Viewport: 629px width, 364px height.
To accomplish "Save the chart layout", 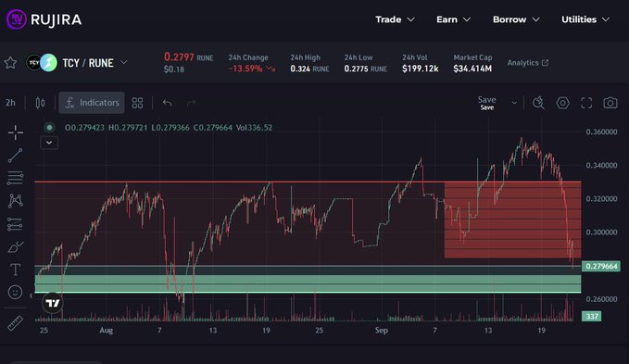I will pos(486,103).
